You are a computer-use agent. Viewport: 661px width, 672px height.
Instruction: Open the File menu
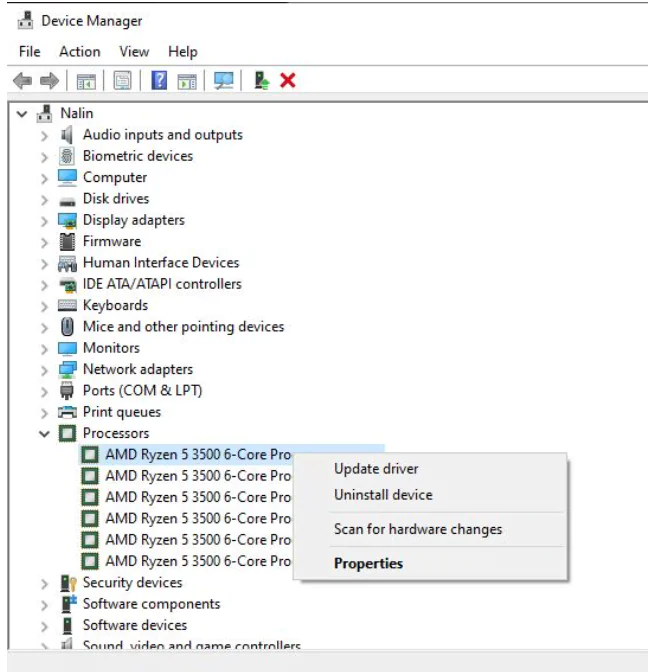[x=30, y=52]
